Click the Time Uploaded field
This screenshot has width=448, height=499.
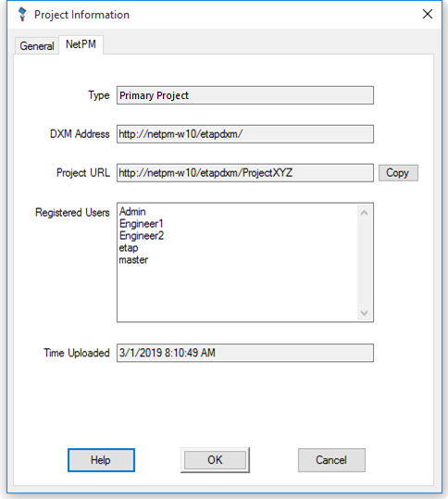[245, 353]
